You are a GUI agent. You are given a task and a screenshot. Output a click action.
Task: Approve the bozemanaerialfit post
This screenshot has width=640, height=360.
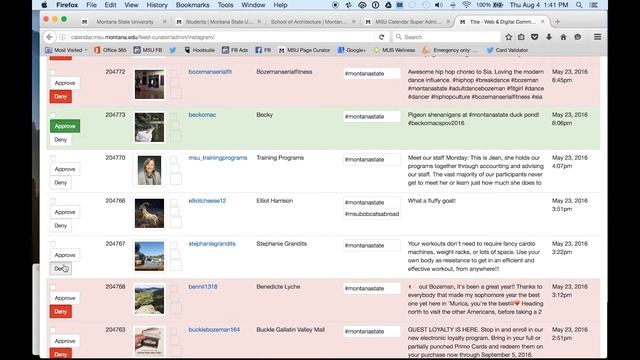(65, 83)
